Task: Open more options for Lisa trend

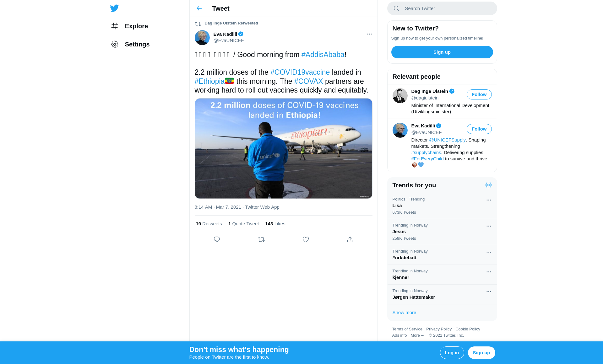Action: (x=489, y=200)
